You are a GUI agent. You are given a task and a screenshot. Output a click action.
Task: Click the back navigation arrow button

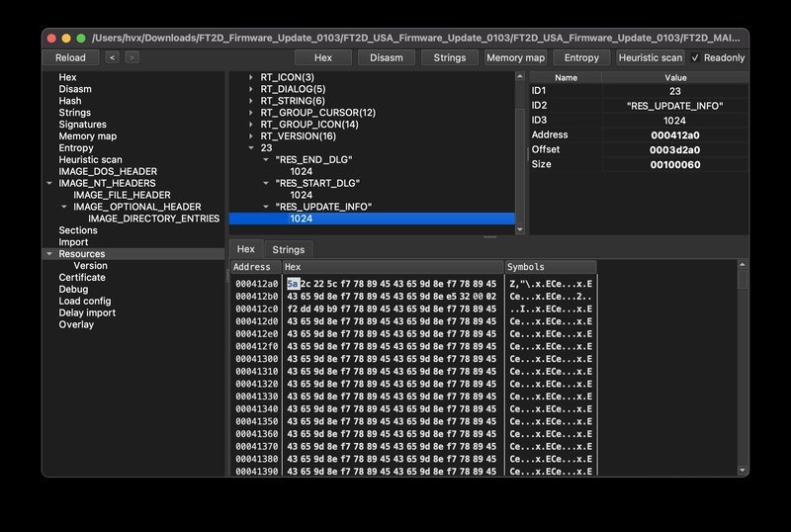tap(112, 57)
